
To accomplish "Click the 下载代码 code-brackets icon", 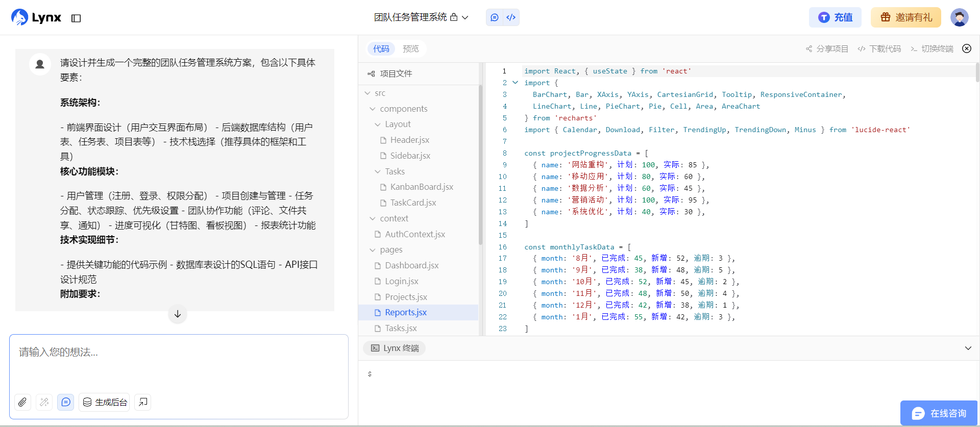I will pyautogui.click(x=862, y=49).
